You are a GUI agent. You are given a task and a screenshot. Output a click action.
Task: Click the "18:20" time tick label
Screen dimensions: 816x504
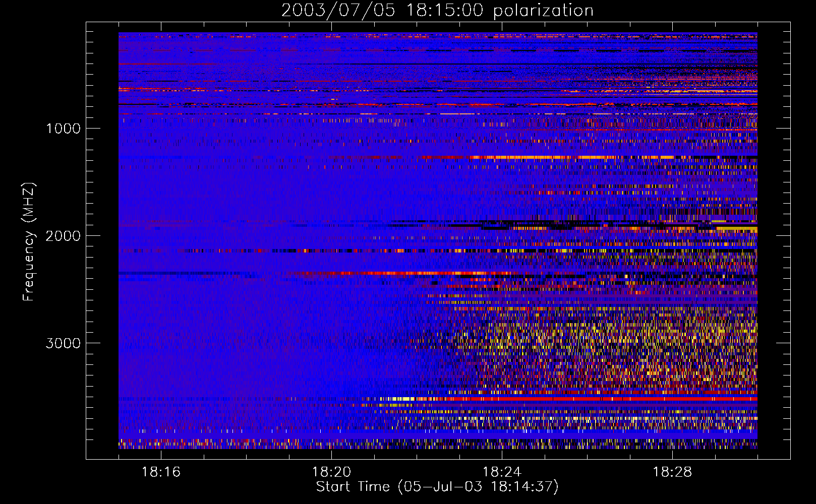click(331, 472)
